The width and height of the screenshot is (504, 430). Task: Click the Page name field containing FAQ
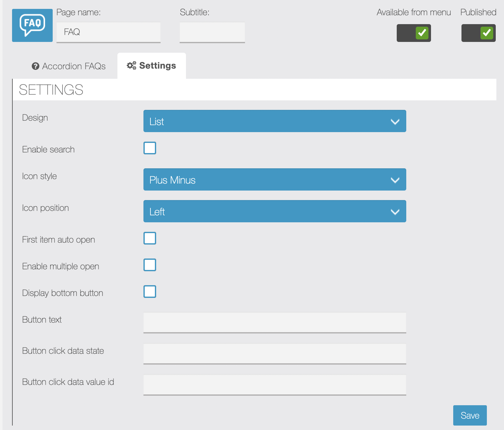click(109, 32)
